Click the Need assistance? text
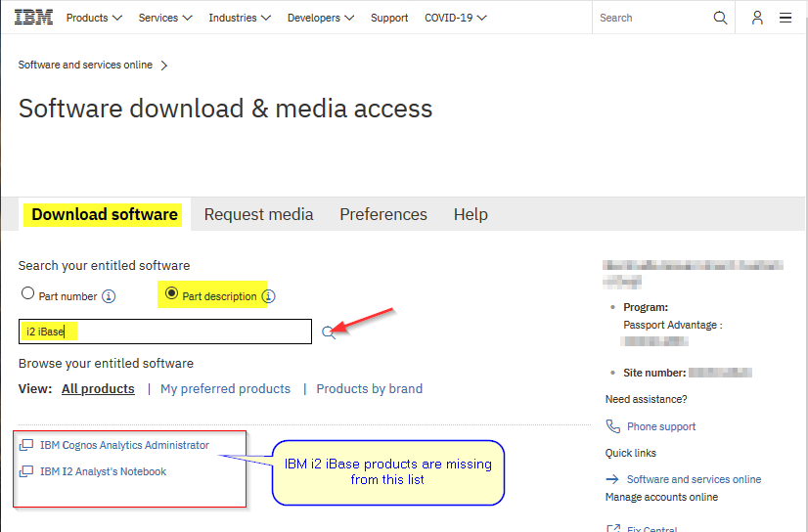This screenshot has height=532, width=808. click(647, 399)
